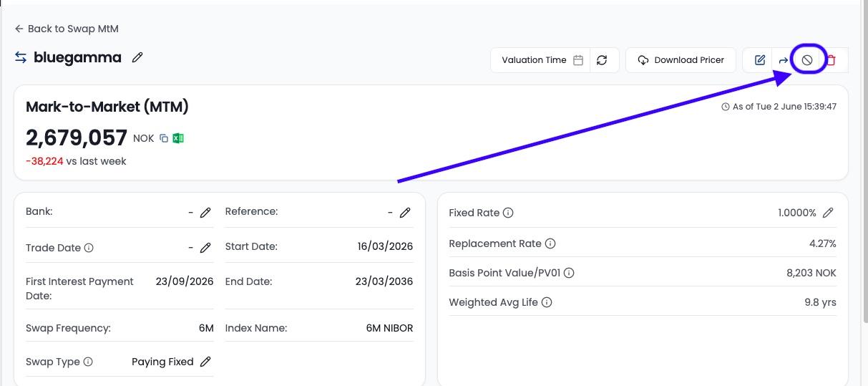Edit the Reference field
The height and width of the screenshot is (386, 868).
[405, 212]
